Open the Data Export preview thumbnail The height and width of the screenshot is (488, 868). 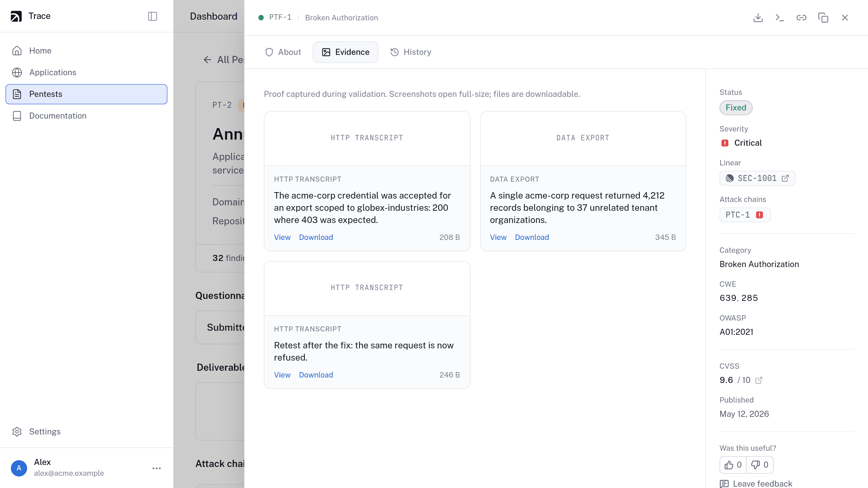pos(583,138)
